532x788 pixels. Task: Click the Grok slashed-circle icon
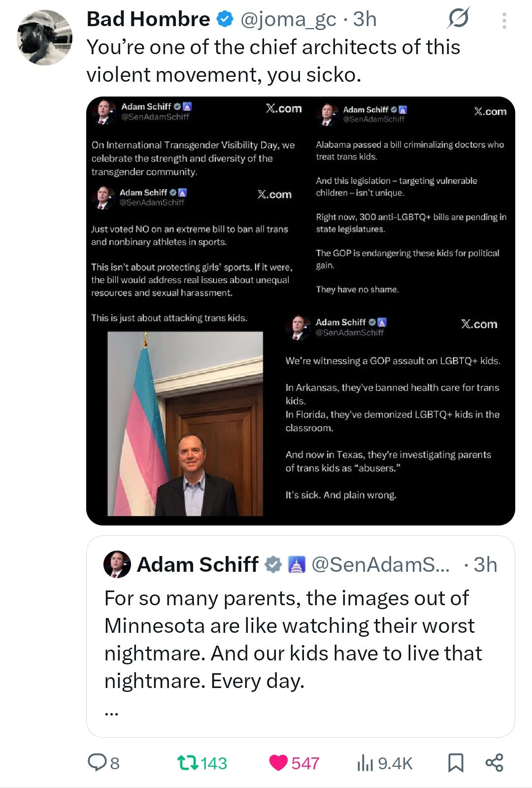pos(459,19)
